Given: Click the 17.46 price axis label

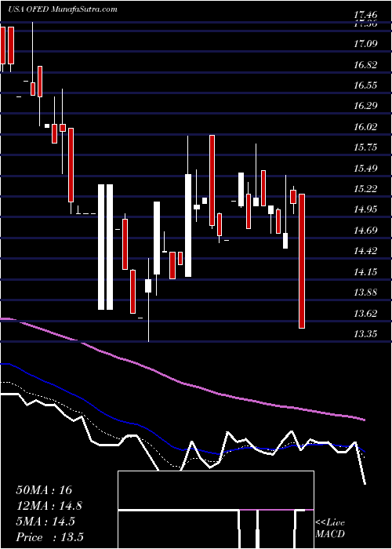Looking at the screenshot, I should click(x=365, y=15).
